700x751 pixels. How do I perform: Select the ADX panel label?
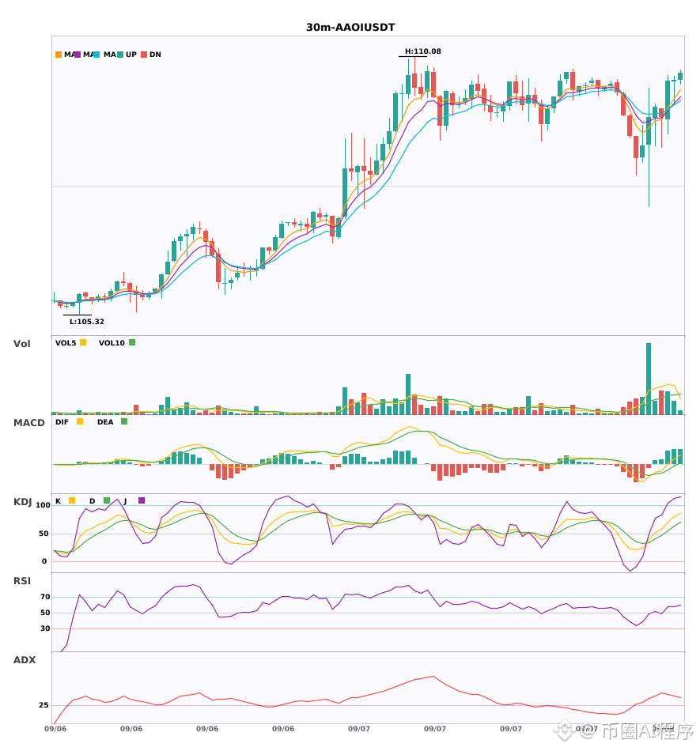(x=24, y=659)
